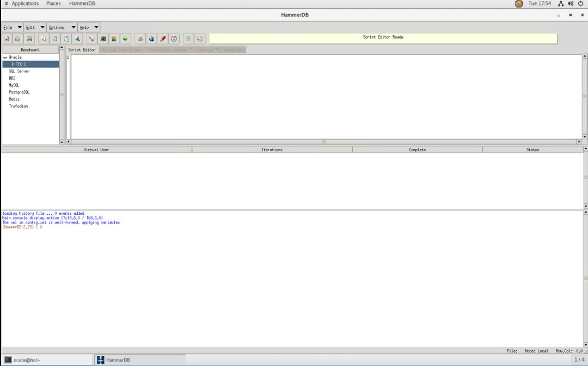Click the power icon in top bar
The width and height of the screenshot is (588, 366).
point(580,3)
